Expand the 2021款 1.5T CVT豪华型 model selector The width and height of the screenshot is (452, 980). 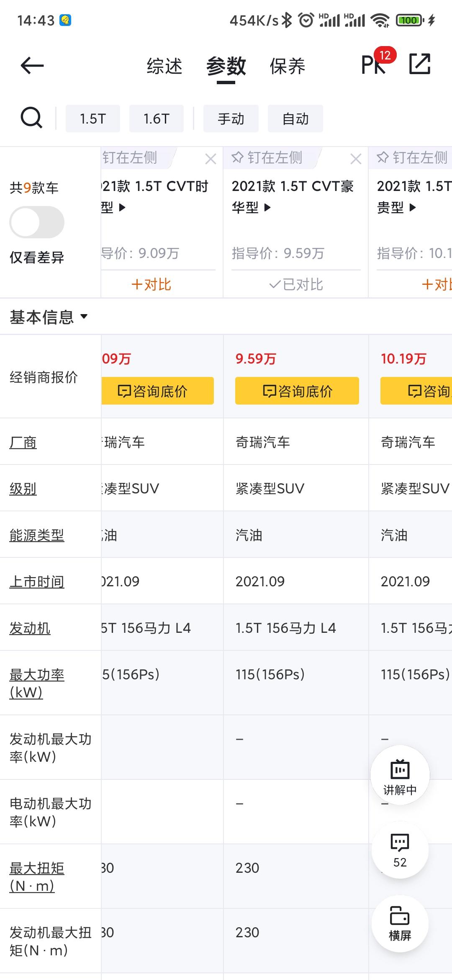pos(293,196)
